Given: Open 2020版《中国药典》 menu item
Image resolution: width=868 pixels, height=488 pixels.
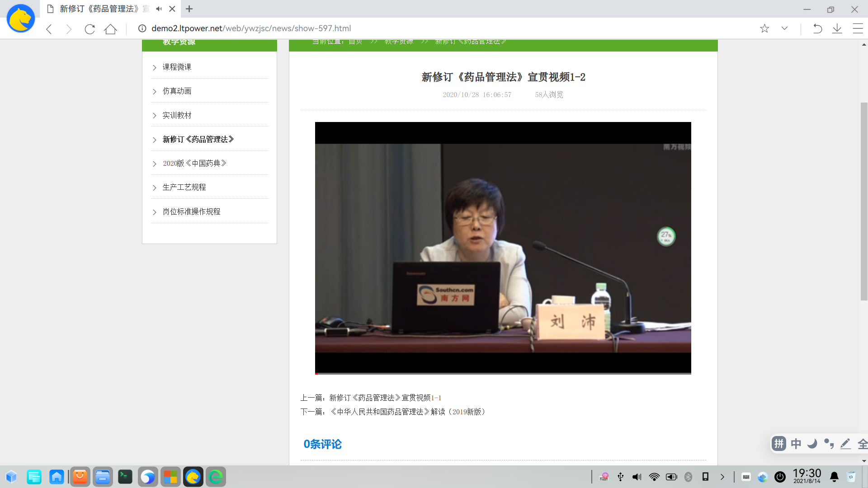Looking at the screenshot, I should click(194, 163).
